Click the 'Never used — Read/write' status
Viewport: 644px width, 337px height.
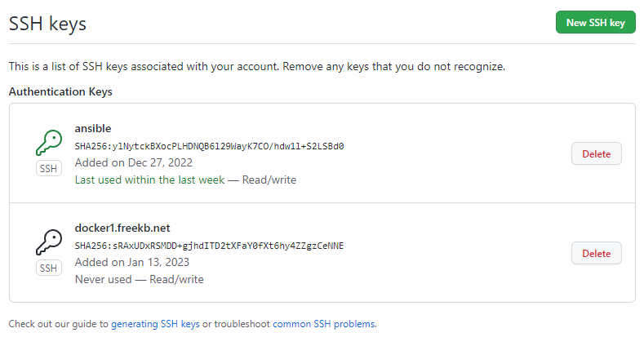(x=140, y=280)
